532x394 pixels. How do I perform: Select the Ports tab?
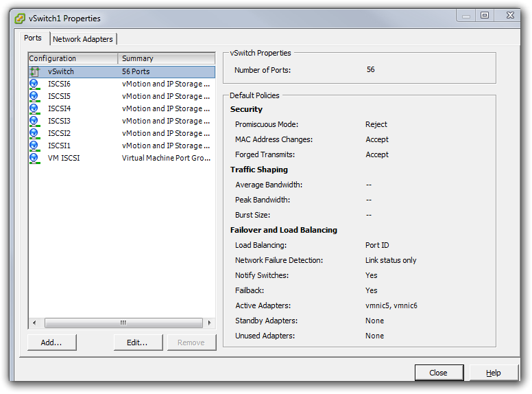pyautogui.click(x=33, y=38)
